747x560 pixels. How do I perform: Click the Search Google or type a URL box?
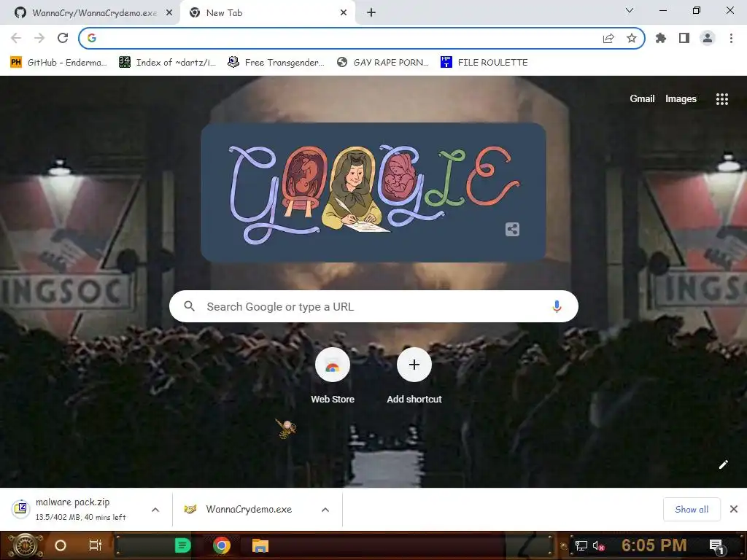[x=374, y=307]
